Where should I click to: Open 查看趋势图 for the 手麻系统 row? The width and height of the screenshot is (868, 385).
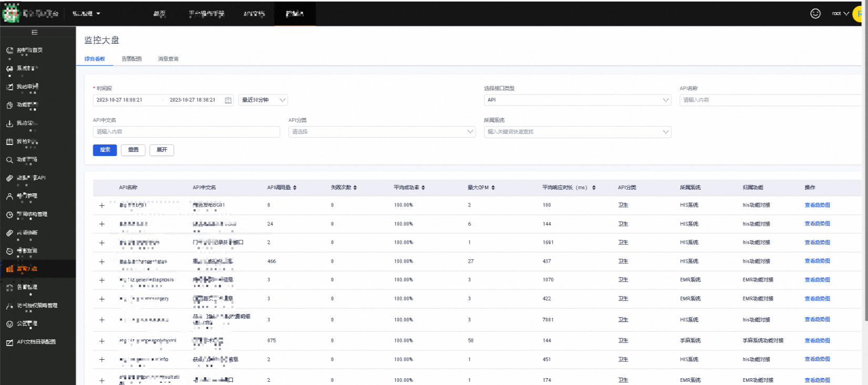pos(817,341)
